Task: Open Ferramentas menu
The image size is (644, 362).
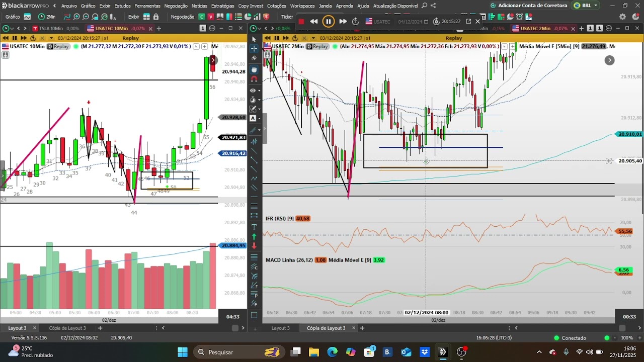Action: [x=147, y=6]
